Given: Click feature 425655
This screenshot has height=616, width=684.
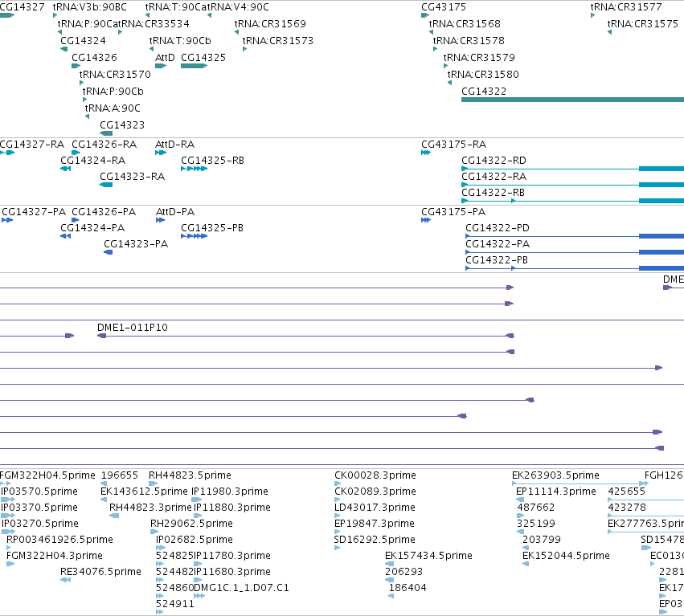Looking at the screenshot, I should pyautogui.click(x=646, y=500).
